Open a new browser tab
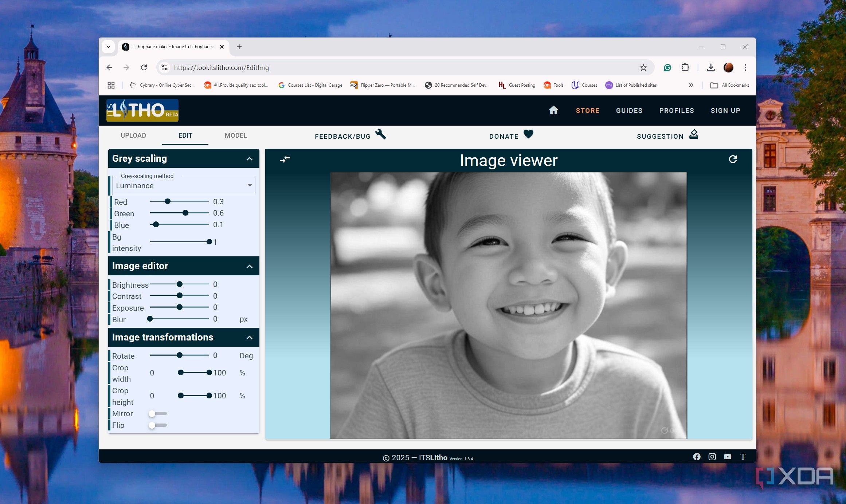The height and width of the screenshot is (504, 846). tap(239, 47)
